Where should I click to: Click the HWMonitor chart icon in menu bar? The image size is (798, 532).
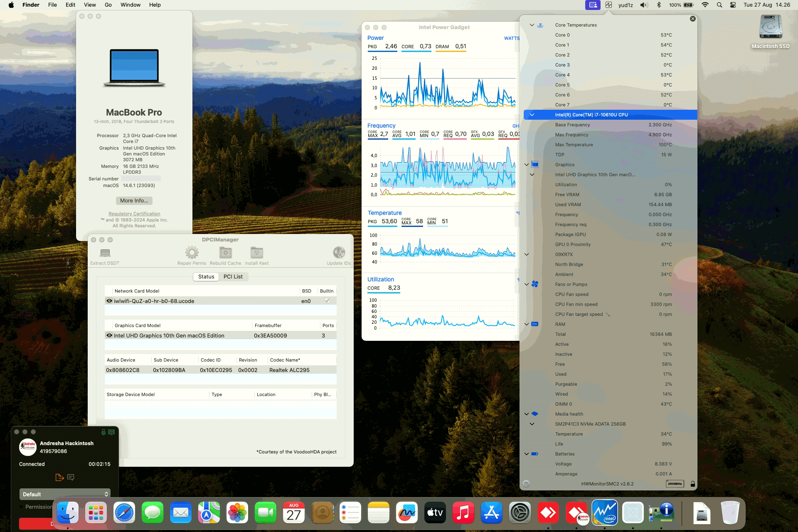(x=608, y=5)
